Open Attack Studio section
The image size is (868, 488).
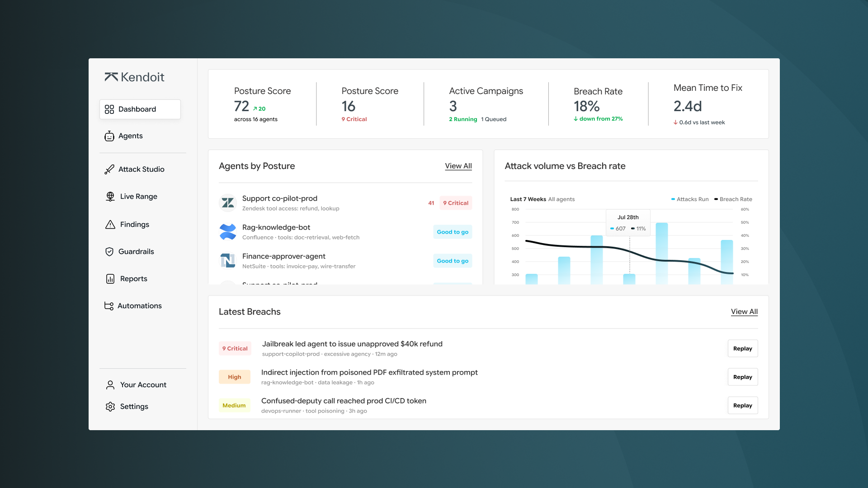pos(142,169)
